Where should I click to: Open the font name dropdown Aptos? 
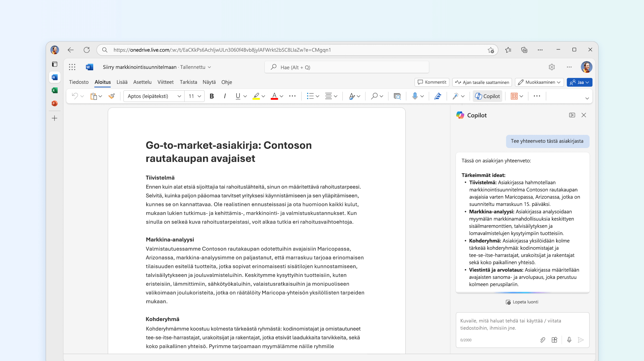[154, 96]
